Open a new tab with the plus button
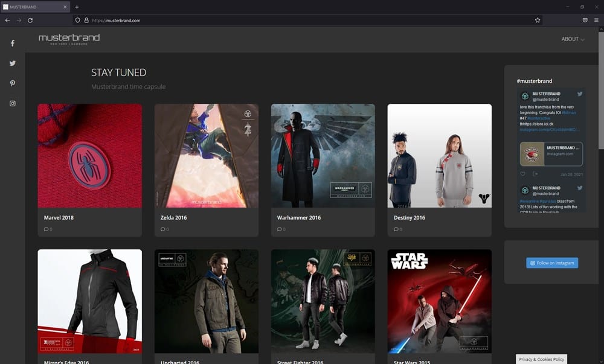Screen dimensions: 604x364 (x=77, y=7)
